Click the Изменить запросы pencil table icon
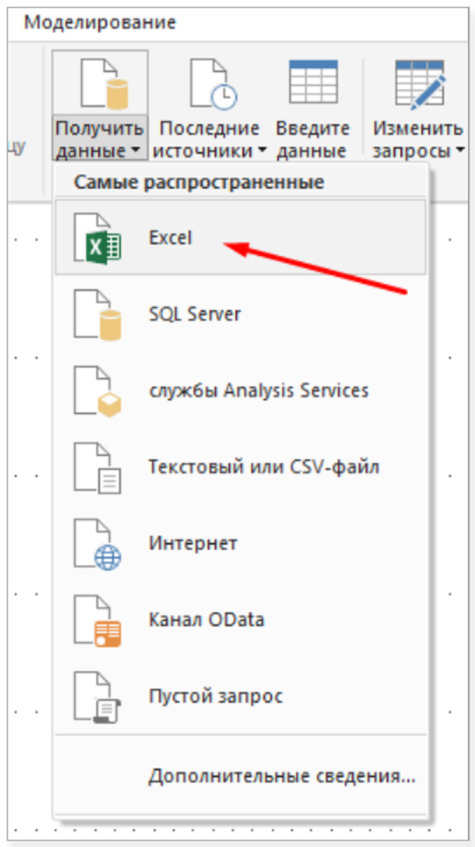This screenshot has width=475, height=847. 420,84
